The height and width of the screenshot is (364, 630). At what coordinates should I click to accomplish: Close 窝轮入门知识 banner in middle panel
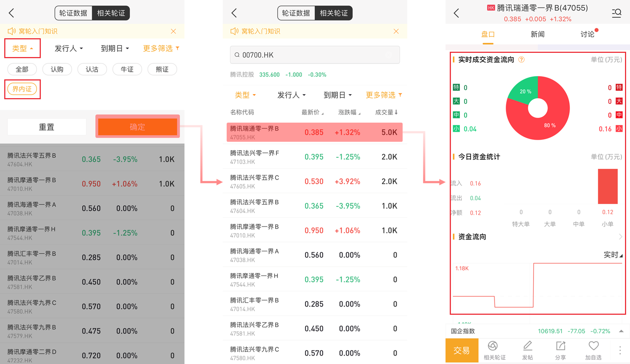[396, 31]
